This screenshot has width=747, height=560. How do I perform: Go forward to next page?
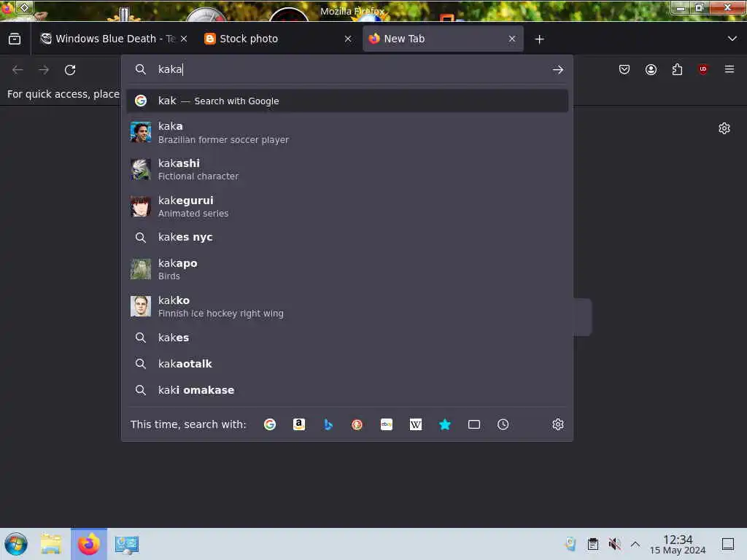click(44, 70)
